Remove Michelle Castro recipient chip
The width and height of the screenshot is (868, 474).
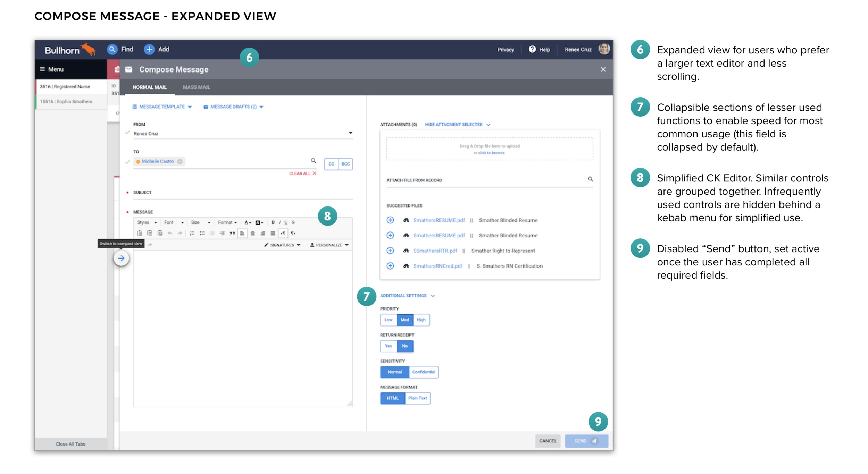pyautogui.click(x=180, y=161)
